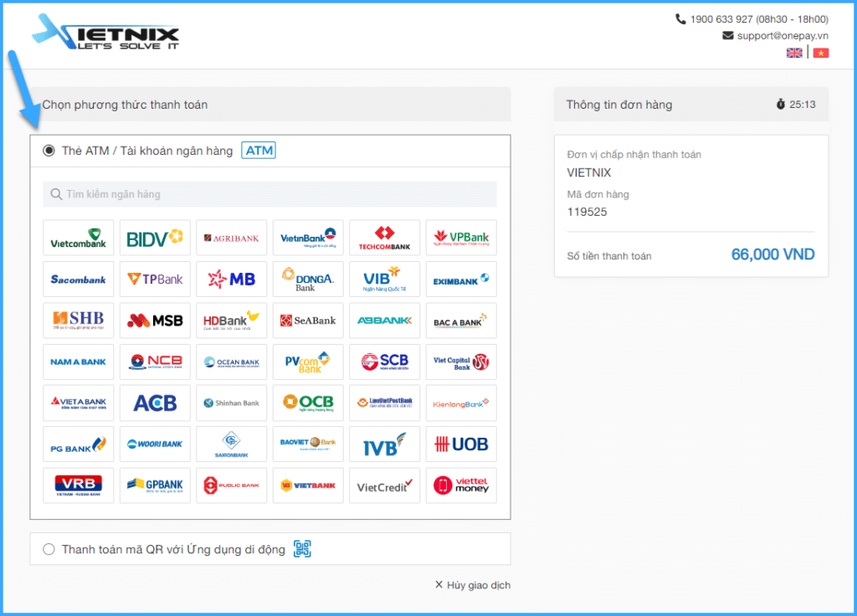The width and height of the screenshot is (857, 616).
Task: Pick the Nam A Bank logo
Action: click(x=78, y=362)
